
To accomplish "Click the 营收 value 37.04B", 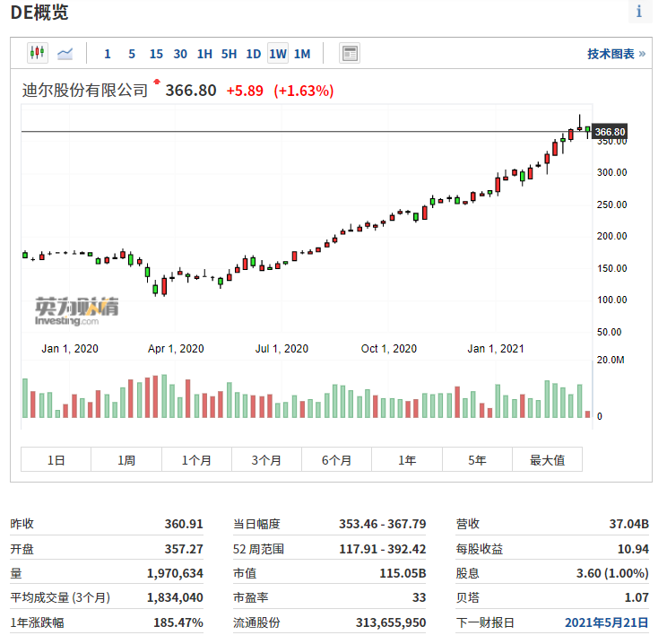I will [x=628, y=524].
